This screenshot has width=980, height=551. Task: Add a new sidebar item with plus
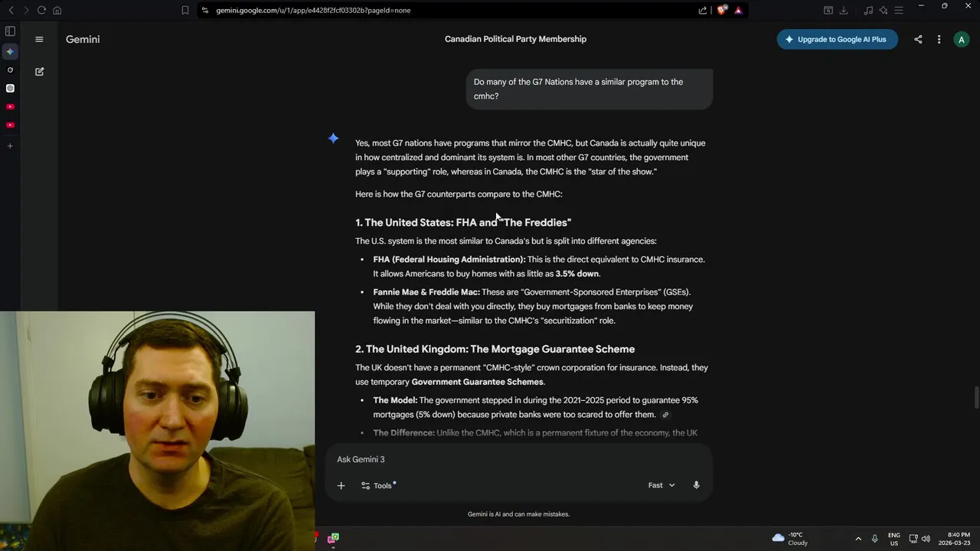click(x=10, y=145)
